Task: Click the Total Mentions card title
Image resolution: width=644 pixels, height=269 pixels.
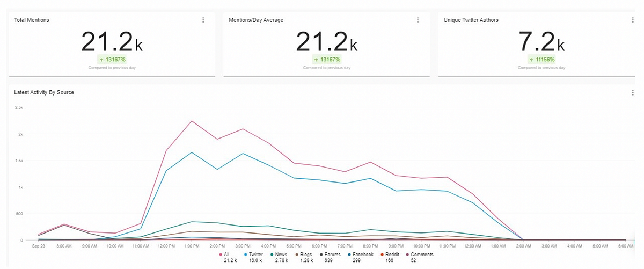Action: [32, 20]
